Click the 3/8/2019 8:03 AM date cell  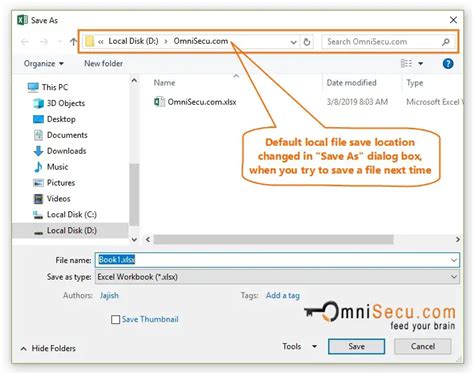pos(357,102)
